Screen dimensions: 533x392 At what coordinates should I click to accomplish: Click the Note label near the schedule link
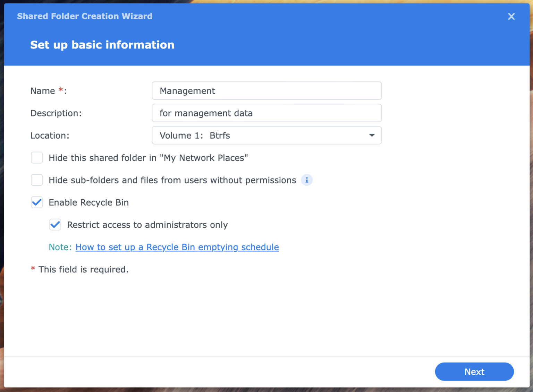click(x=59, y=247)
